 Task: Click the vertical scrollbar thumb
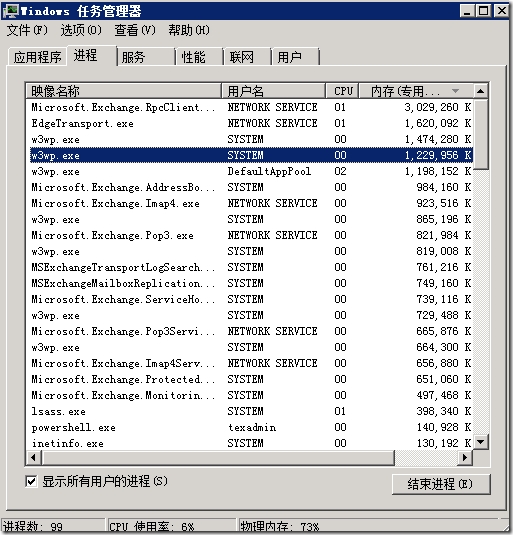(481, 134)
